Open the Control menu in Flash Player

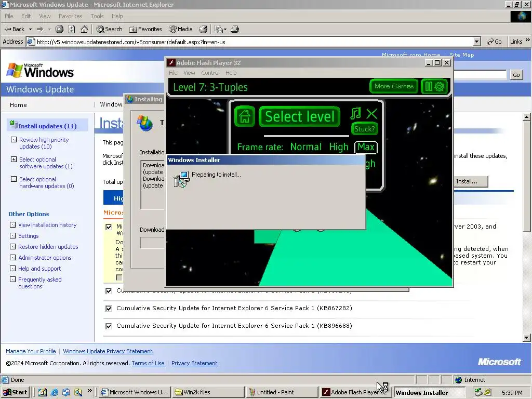pos(210,73)
